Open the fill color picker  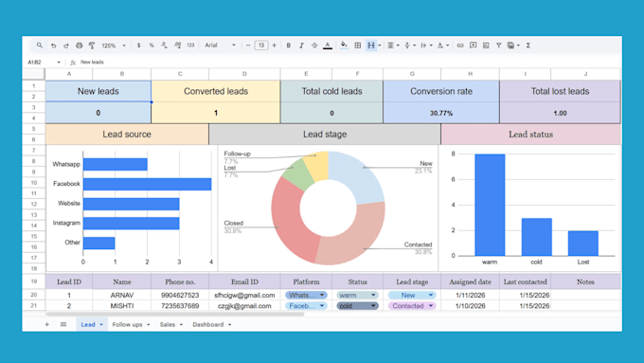point(344,45)
